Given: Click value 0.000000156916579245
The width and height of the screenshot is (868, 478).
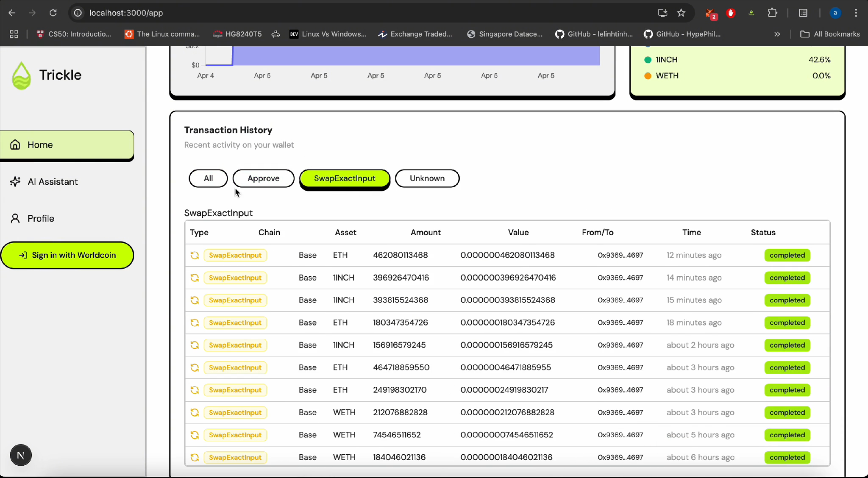Looking at the screenshot, I should coord(506,345).
